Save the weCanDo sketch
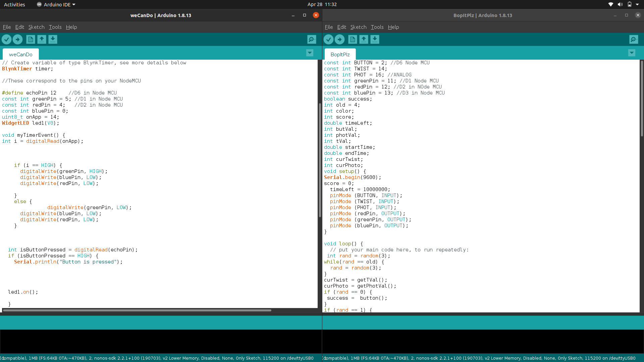Viewport: 644px width, 362px height. click(53, 40)
